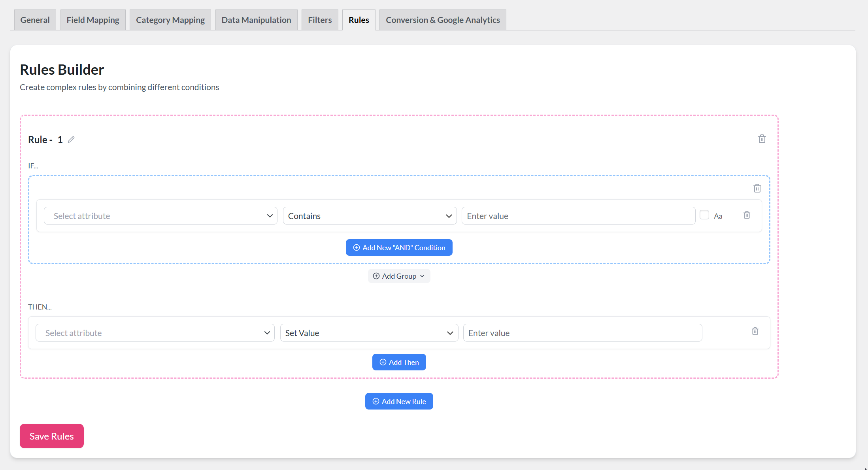Switch to the Filters tab
The image size is (868, 470).
[x=319, y=20]
